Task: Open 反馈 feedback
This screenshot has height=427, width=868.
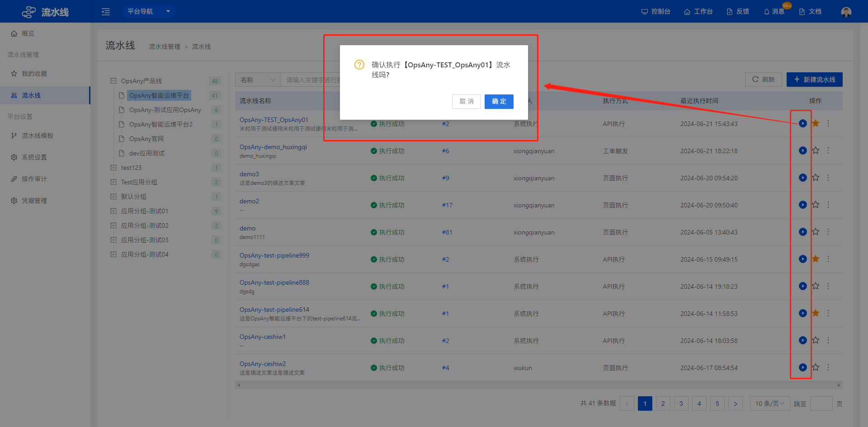Action: [x=738, y=12]
